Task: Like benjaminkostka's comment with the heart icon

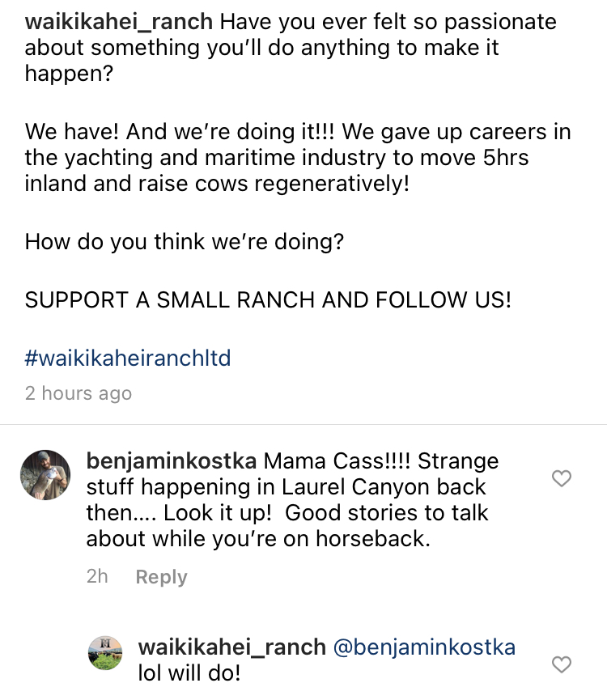Action: click(561, 479)
